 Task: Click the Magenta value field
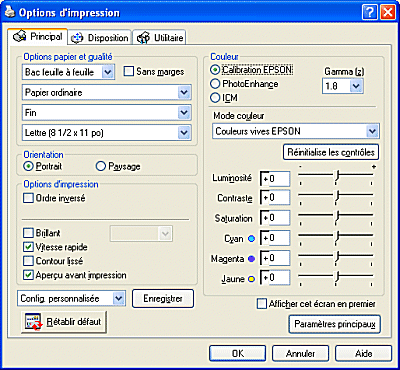tap(275, 258)
